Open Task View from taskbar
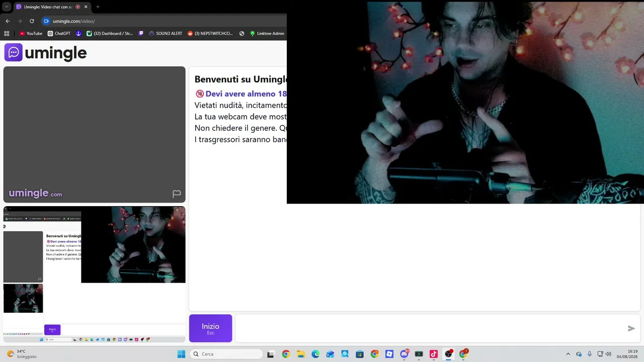The image size is (644, 362). pyautogui.click(x=271, y=354)
